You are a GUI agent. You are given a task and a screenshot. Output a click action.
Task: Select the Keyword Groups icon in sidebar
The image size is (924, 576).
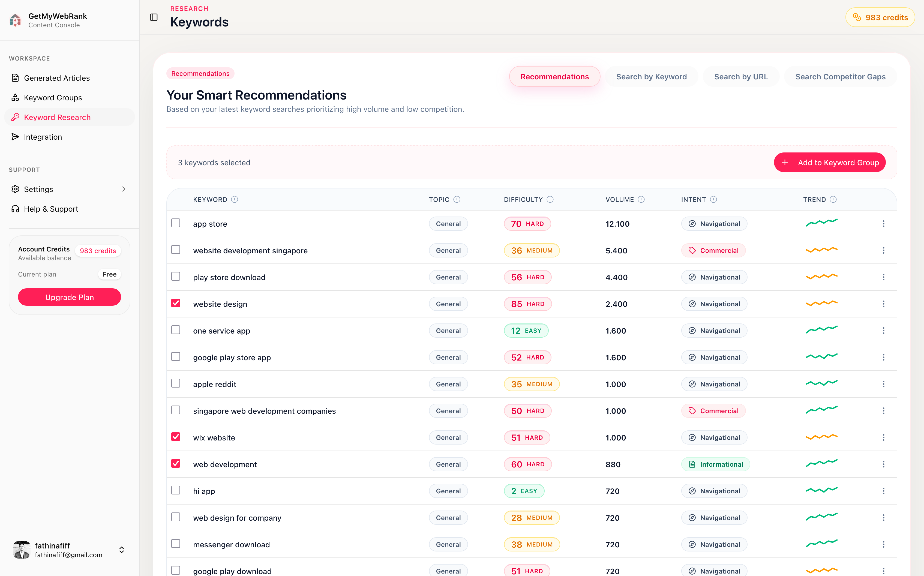click(15, 98)
